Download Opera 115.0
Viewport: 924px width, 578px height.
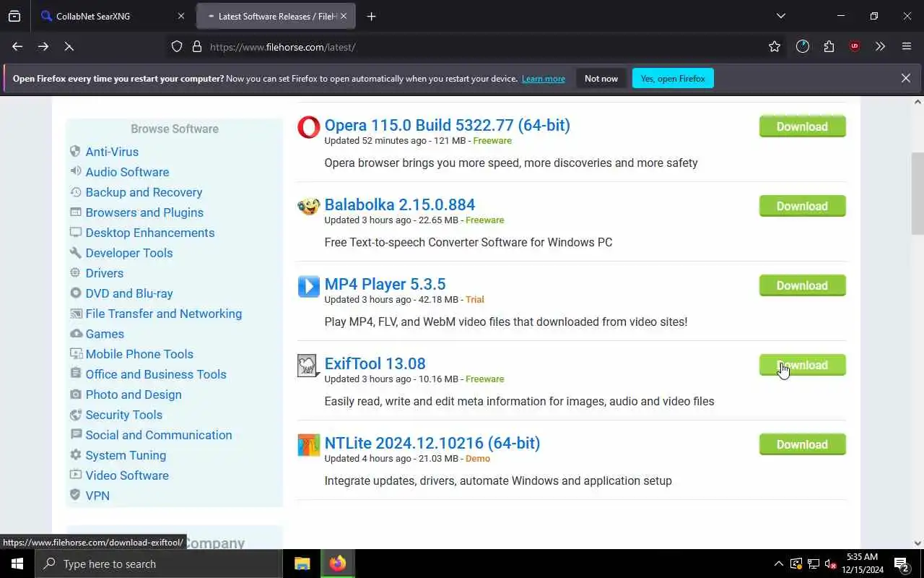(802, 126)
